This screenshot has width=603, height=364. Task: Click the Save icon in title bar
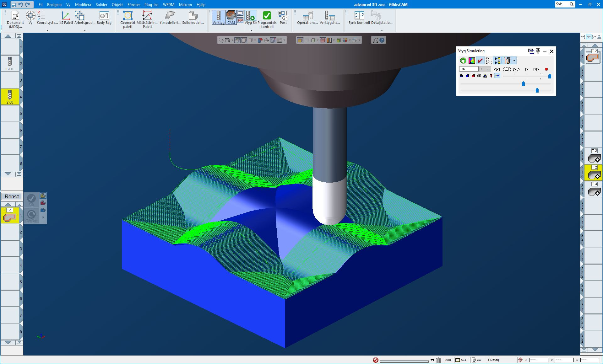tap(14, 5)
